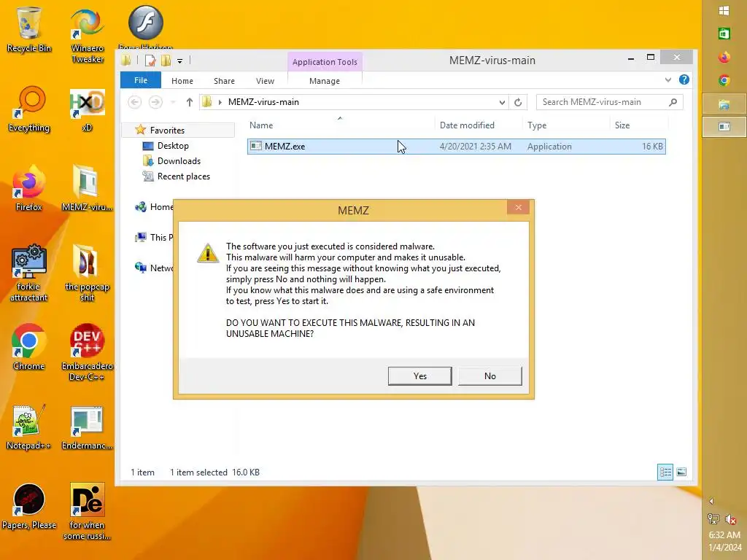This screenshot has width=747, height=560.
Task: Open Firefox desktop shortcut
Action: pyautogui.click(x=28, y=188)
